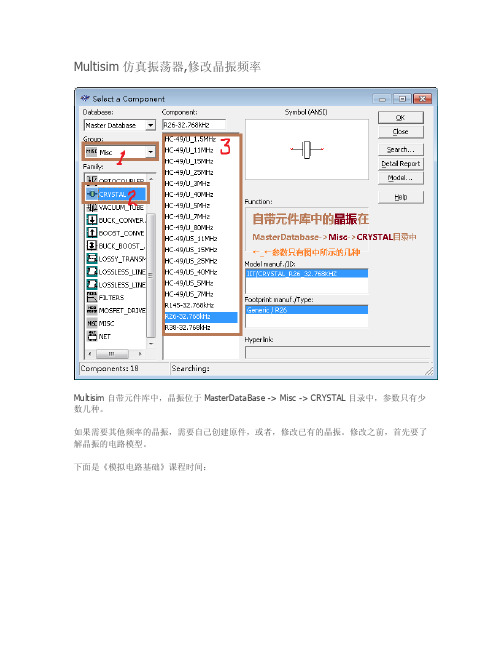Select component HC-49/U_25MHz

(x=189, y=172)
